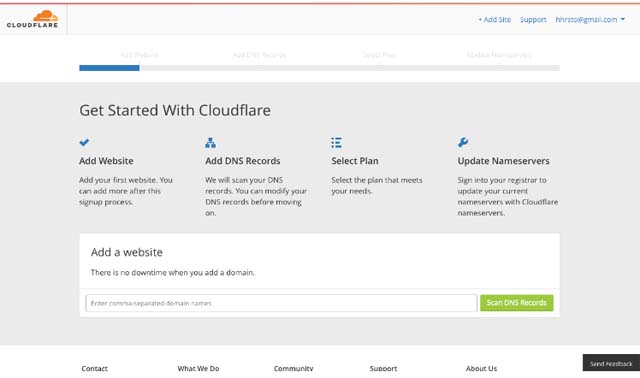Click the Select Plan list icon

click(336, 142)
